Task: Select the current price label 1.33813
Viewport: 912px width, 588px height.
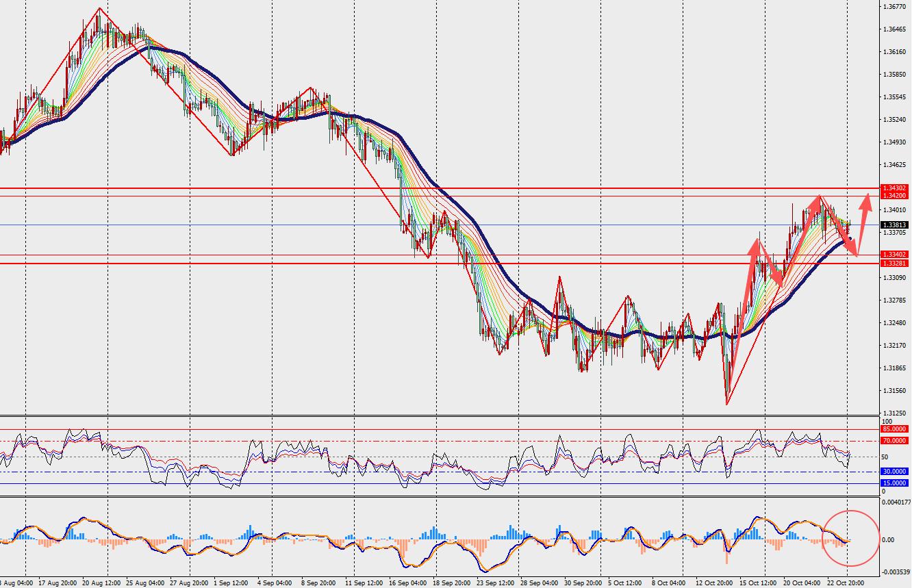Action: pos(895,225)
